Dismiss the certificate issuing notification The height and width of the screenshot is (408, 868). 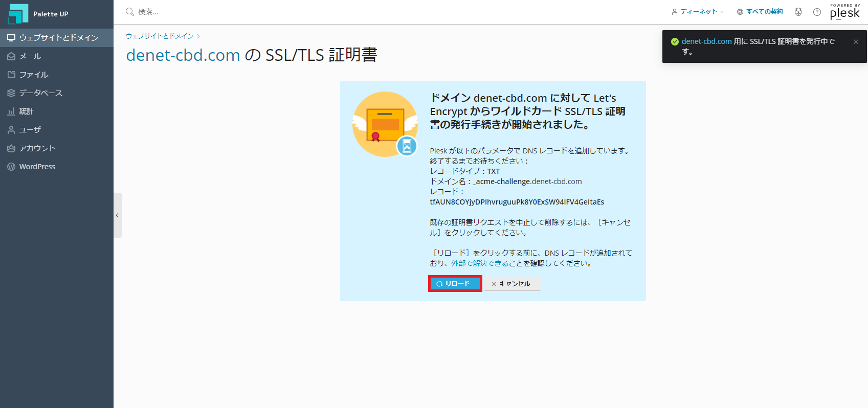tap(856, 42)
